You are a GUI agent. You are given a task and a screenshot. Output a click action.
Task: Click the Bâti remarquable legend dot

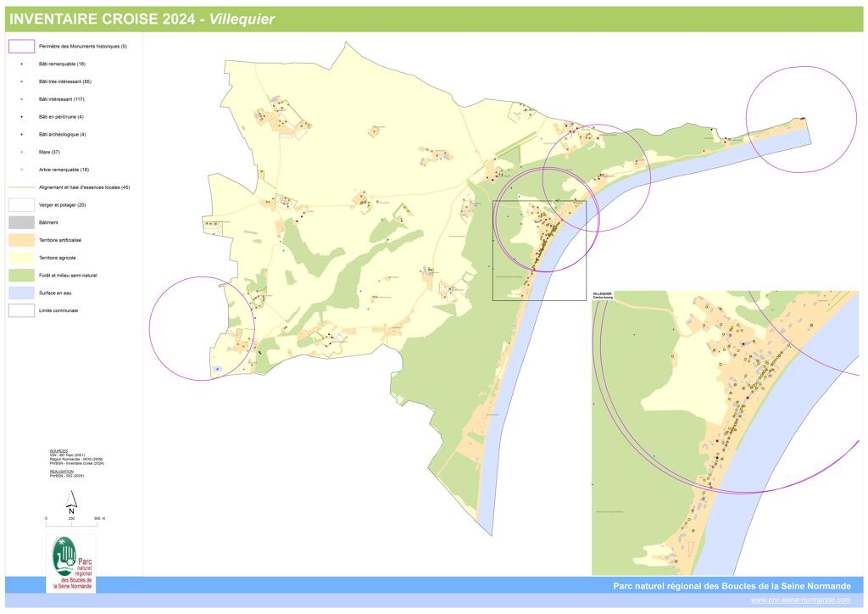pyautogui.click(x=19, y=64)
